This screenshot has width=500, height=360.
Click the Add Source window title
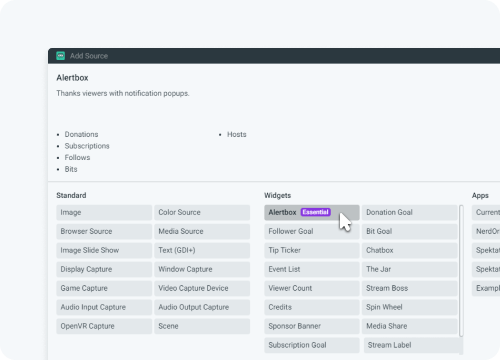[89, 56]
